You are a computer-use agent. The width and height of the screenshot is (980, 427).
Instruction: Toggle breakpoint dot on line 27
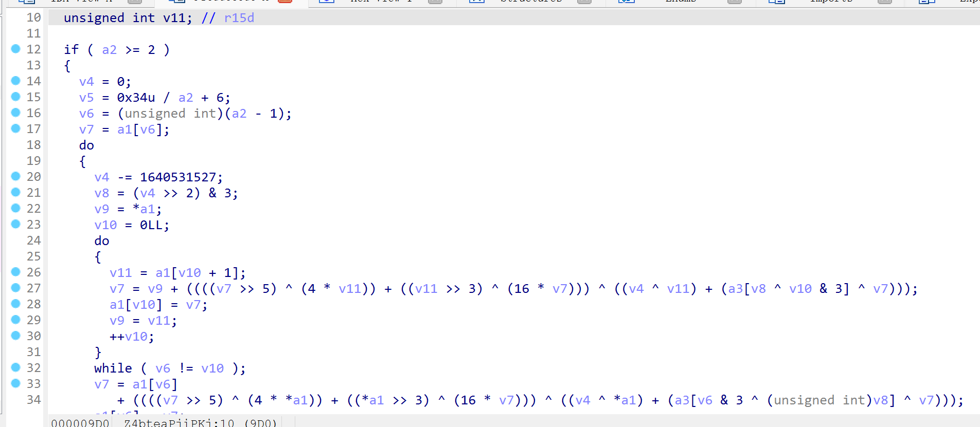16,288
